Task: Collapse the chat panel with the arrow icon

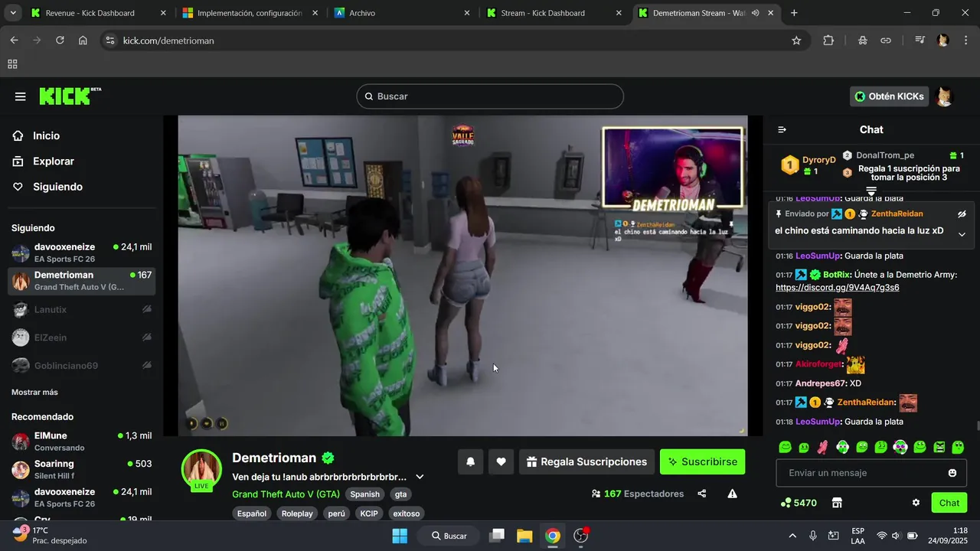Action: pos(782,130)
